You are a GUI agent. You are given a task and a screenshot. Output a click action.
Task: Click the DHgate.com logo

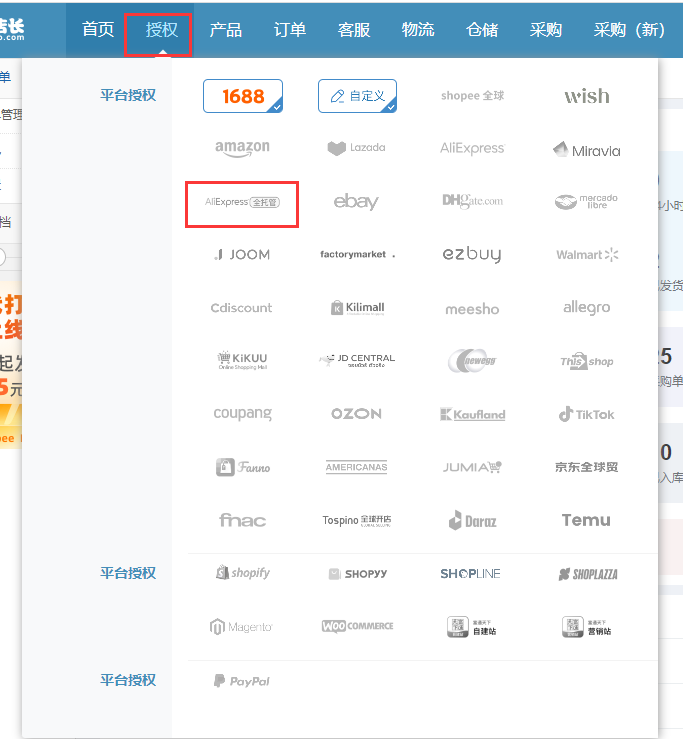point(472,201)
